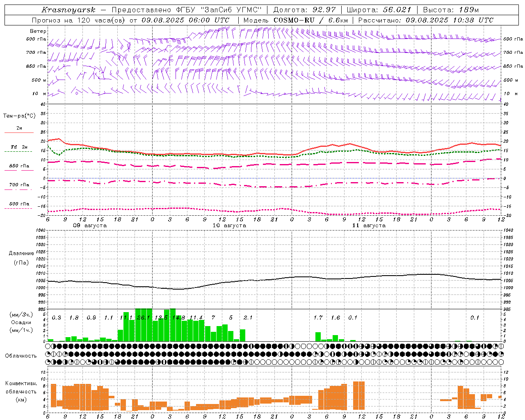
Task: Click the 11 августа date label
Action: 369,226
